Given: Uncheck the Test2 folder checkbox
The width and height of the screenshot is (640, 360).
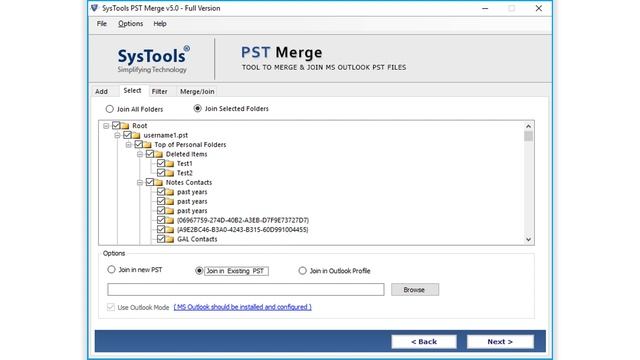Looking at the screenshot, I should (161, 173).
